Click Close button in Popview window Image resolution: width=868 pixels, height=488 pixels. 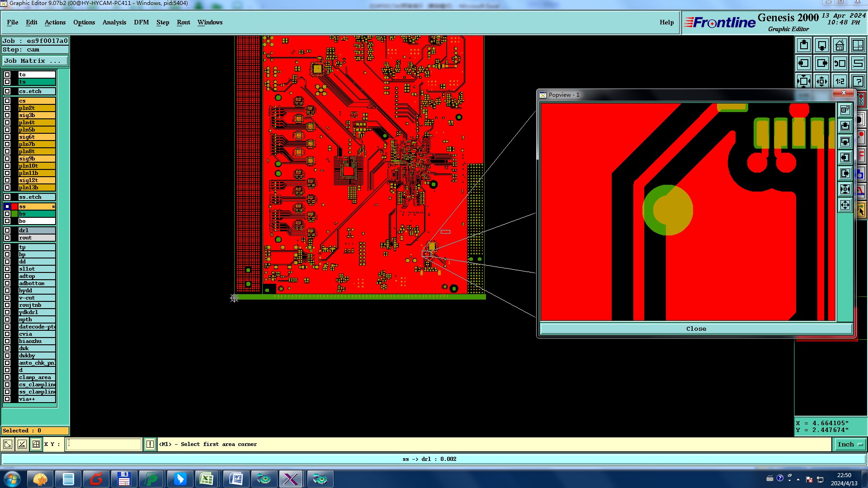tap(696, 328)
